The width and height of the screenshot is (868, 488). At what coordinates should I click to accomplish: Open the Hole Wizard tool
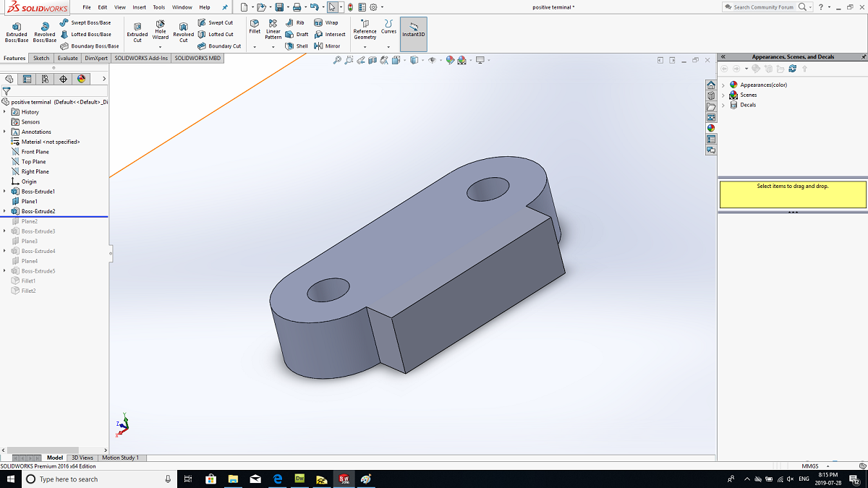(161, 30)
